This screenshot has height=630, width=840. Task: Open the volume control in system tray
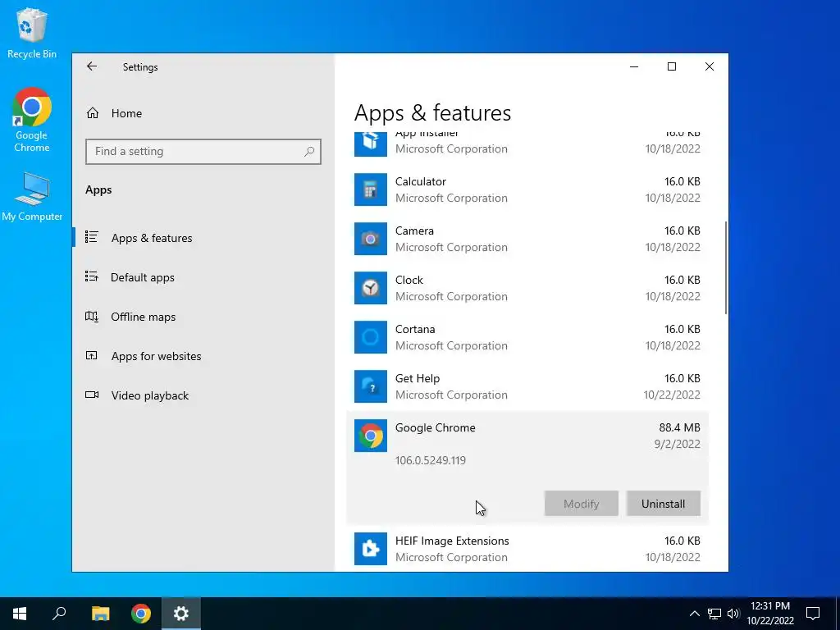point(733,614)
